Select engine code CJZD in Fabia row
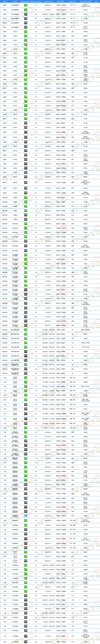Screen dimensions: 100x644 [86, 211]
